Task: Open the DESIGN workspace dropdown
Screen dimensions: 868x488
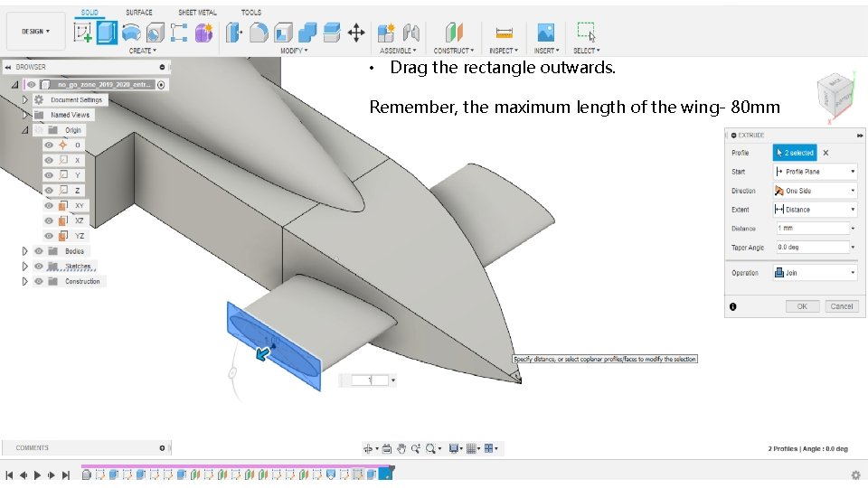Action: tap(36, 32)
